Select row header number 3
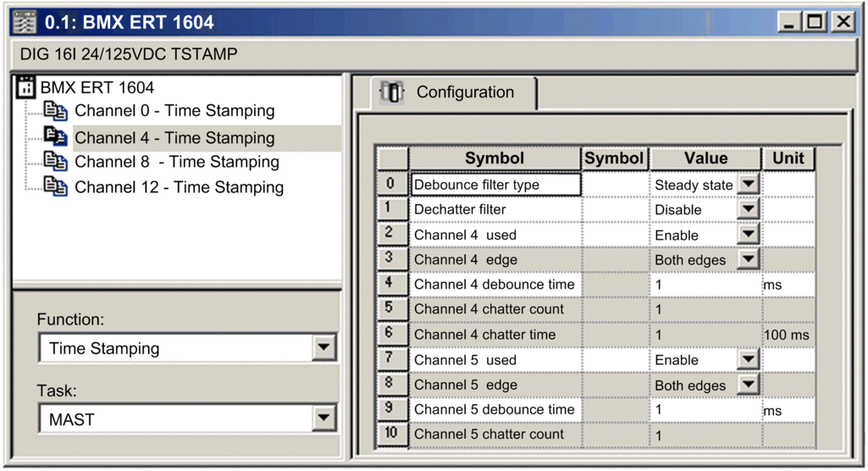Image resolution: width=868 pixels, height=471 pixels. [x=391, y=258]
